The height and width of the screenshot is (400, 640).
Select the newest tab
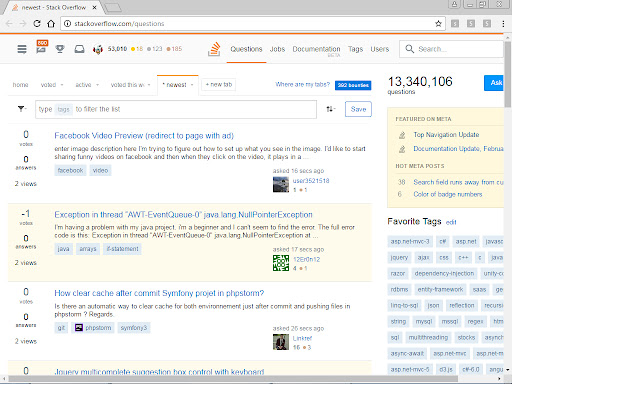click(176, 85)
